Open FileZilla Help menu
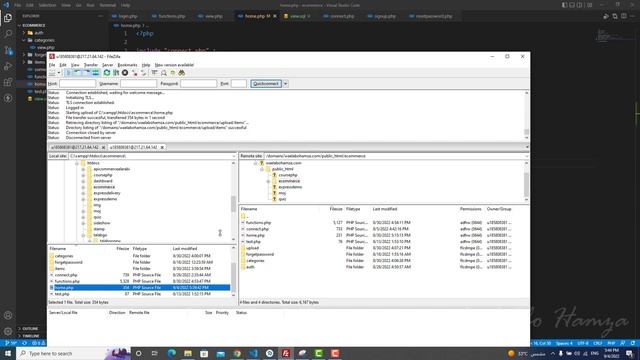640x360 pixels. [x=146, y=65]
